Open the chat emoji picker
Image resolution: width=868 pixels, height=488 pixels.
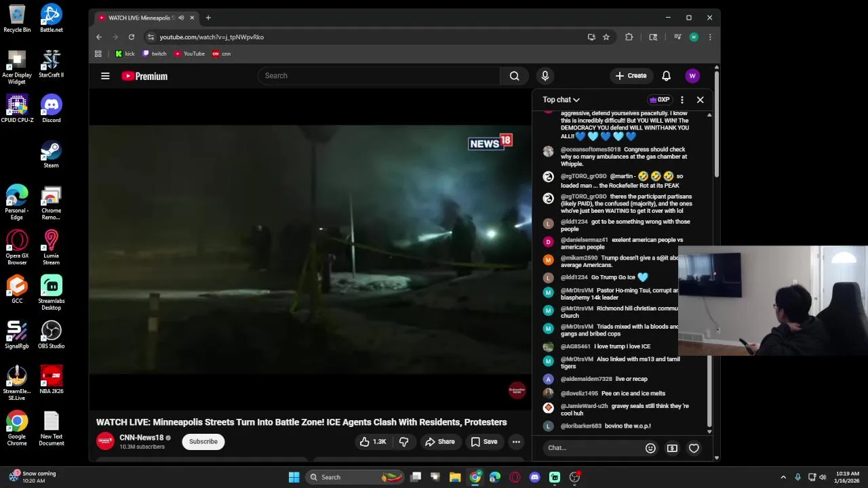point(650,448)
